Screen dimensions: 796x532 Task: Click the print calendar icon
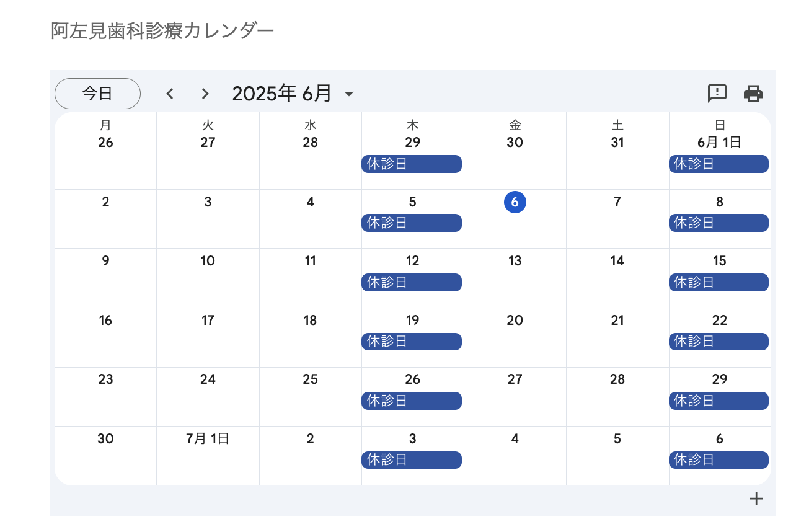753,94
